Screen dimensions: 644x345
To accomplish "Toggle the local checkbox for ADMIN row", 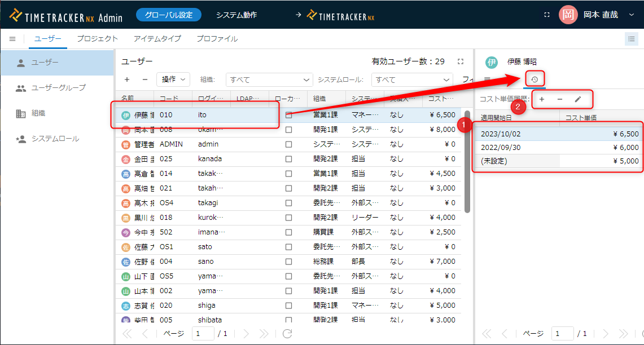I will 289,144.
